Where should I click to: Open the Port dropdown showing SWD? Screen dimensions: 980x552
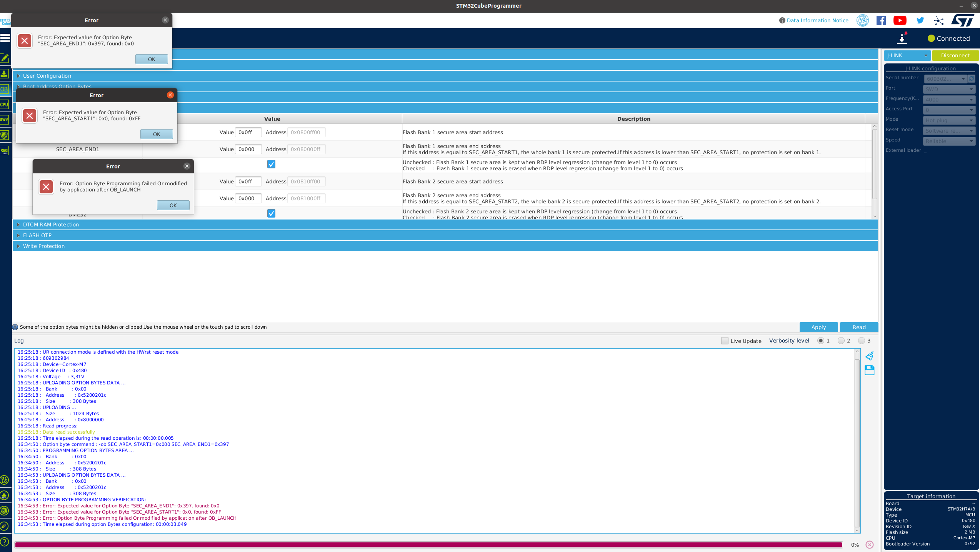tap(949, 89)
